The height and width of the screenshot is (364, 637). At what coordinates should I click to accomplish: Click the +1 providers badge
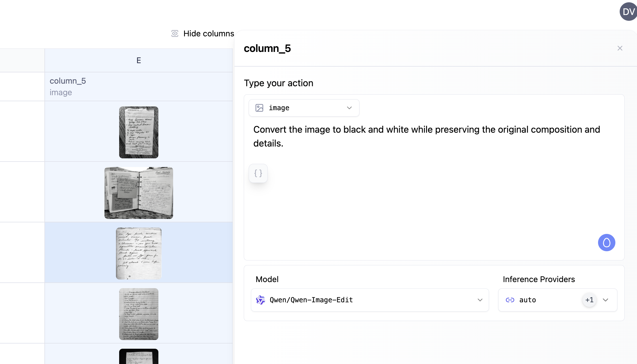click(x=589, y=300)
